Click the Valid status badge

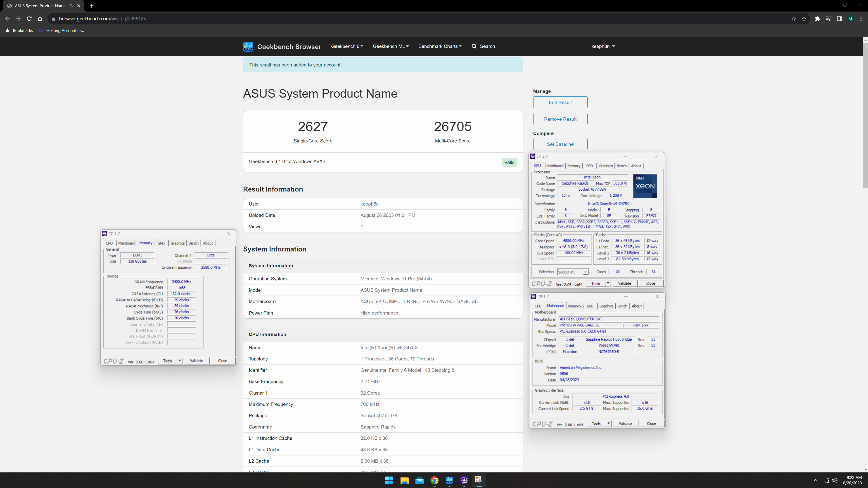(x=509, y=162)
